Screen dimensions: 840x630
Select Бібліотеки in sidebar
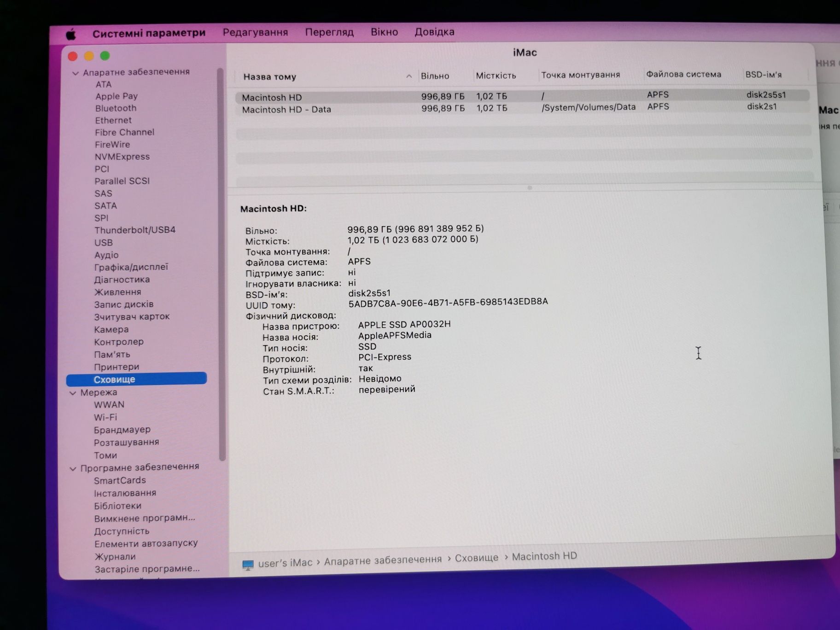click(x=117, y=506)
